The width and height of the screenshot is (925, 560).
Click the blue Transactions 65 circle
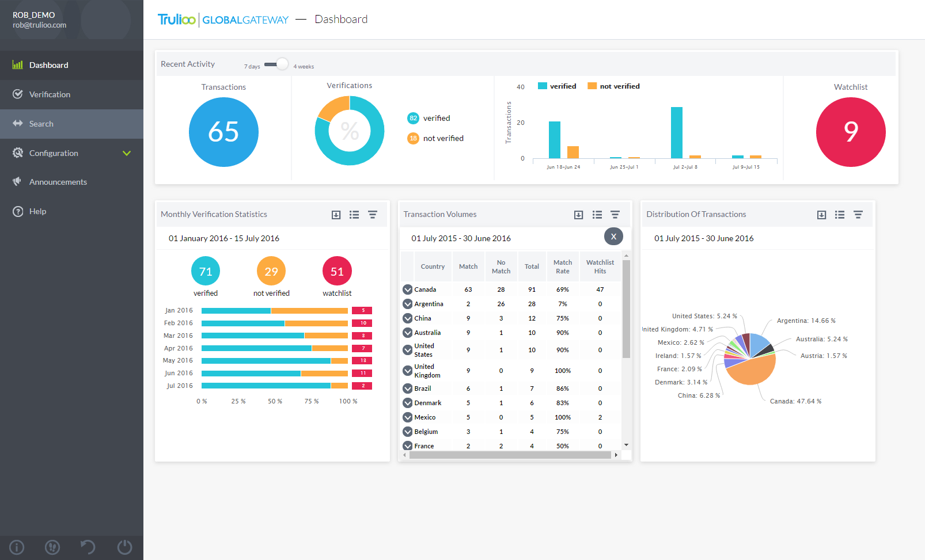point(223,132)
